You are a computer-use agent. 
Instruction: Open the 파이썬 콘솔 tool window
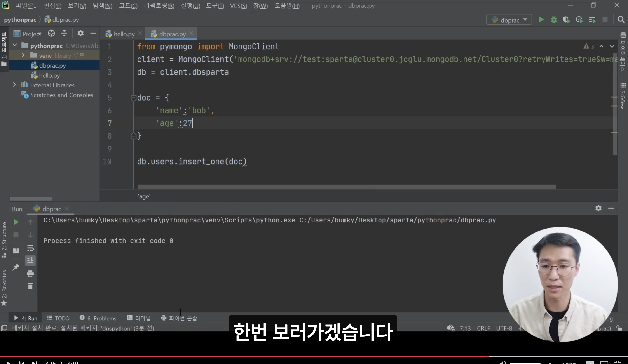(179, 318)
